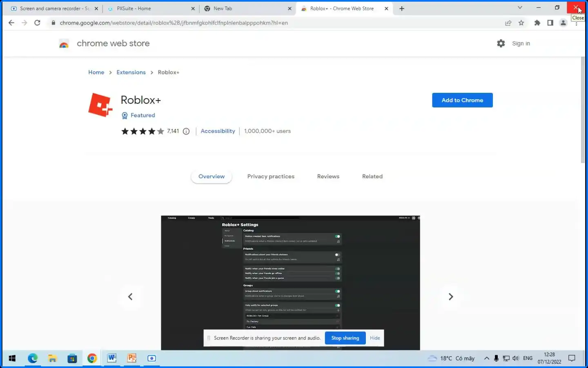Stop sharing the screen

point(345,338)
